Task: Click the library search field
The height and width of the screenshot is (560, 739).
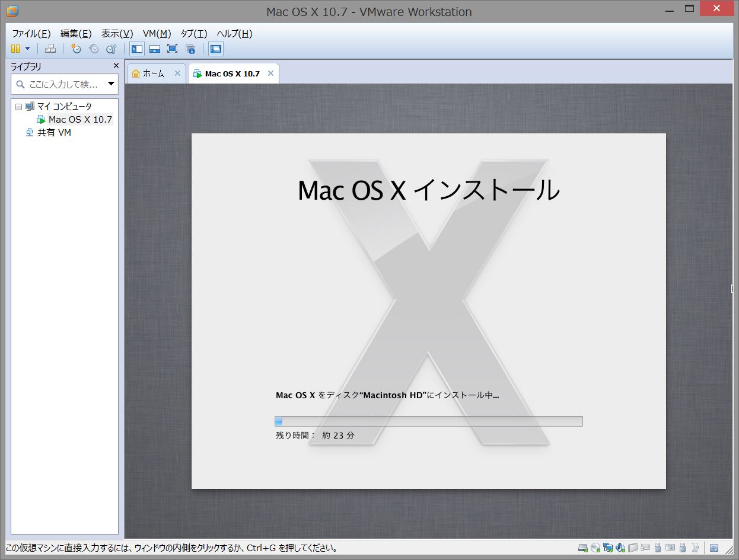Action: coord(64,84)
